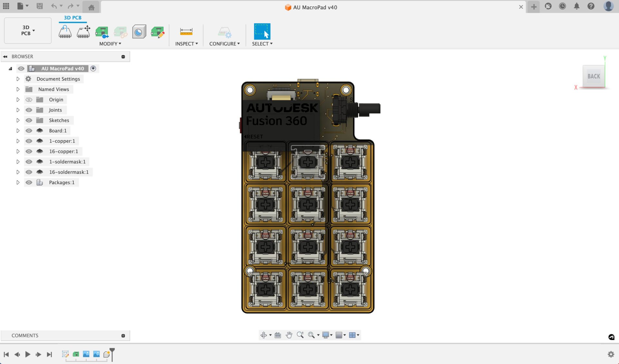Hide the 16-copper:1 component
The width and height of the screenshot is (619, 364).
(29, 151)
